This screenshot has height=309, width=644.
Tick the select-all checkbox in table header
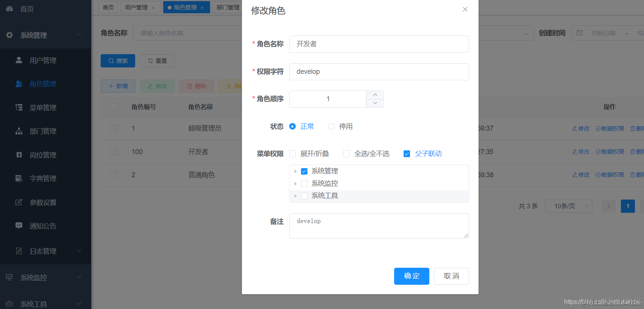pos(114,107)
